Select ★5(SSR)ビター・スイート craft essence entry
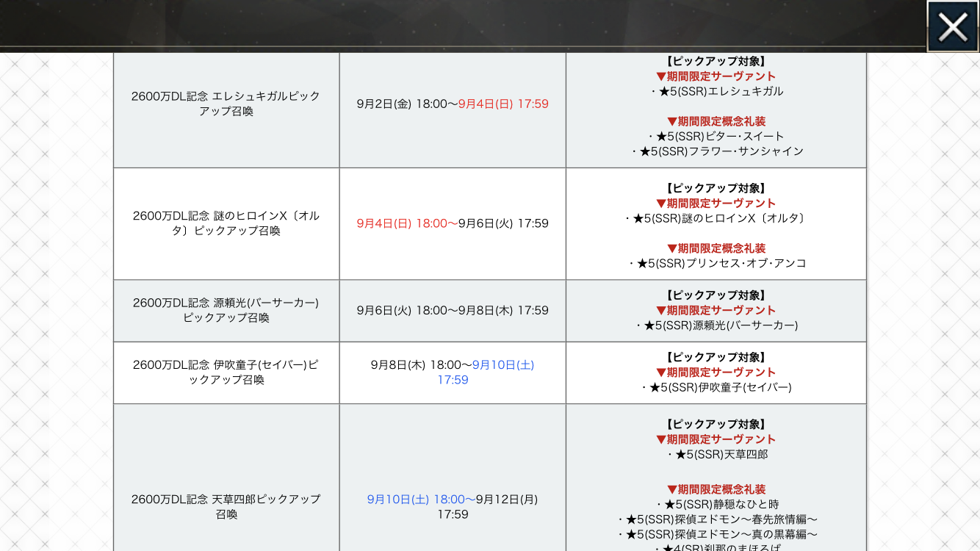980x551 pixels. pyautogui.click(x=716, y=137)
